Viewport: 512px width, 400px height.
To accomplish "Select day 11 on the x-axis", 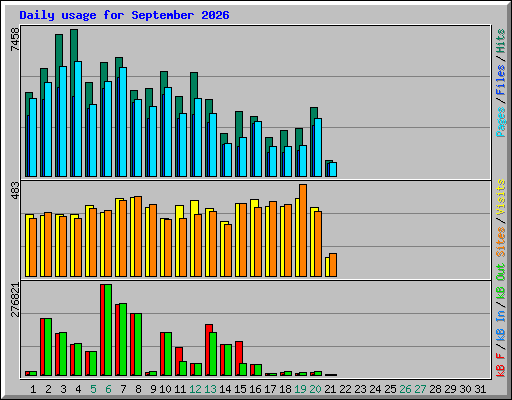I will 180,389.
